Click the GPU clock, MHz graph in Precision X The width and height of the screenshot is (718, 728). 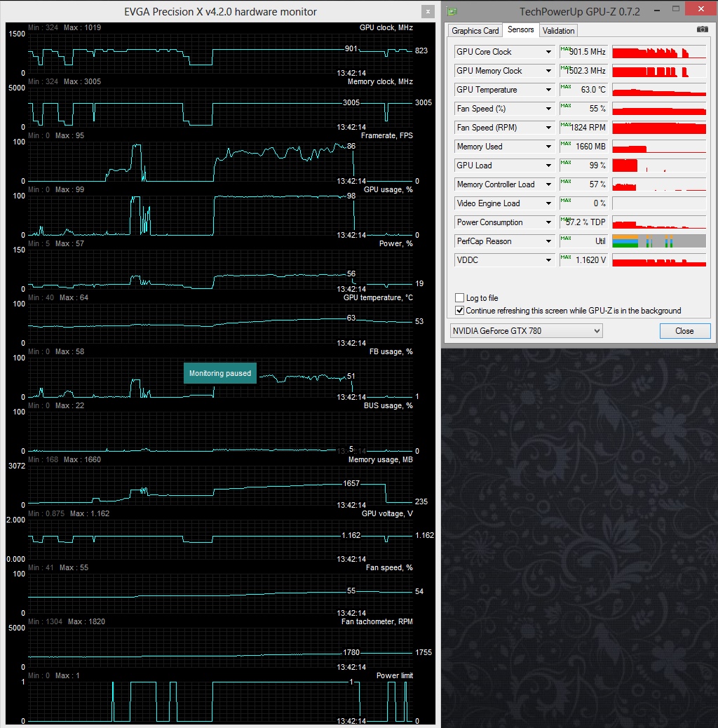click(x=220, y=52)
